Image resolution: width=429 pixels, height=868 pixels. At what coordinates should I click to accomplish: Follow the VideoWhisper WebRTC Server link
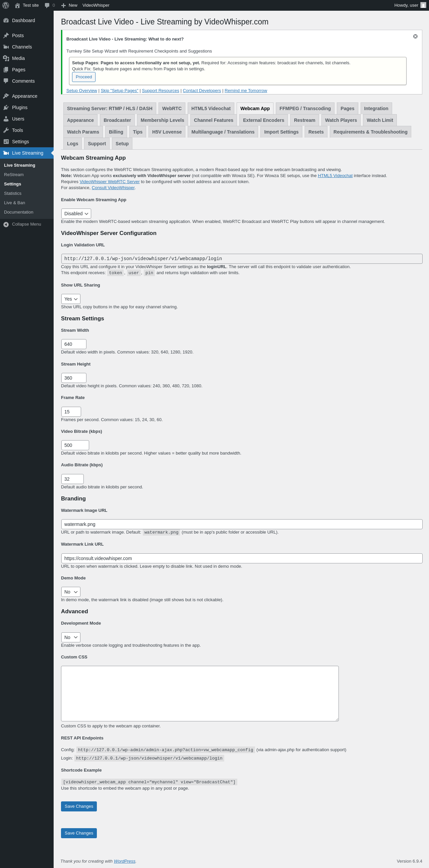110,182
